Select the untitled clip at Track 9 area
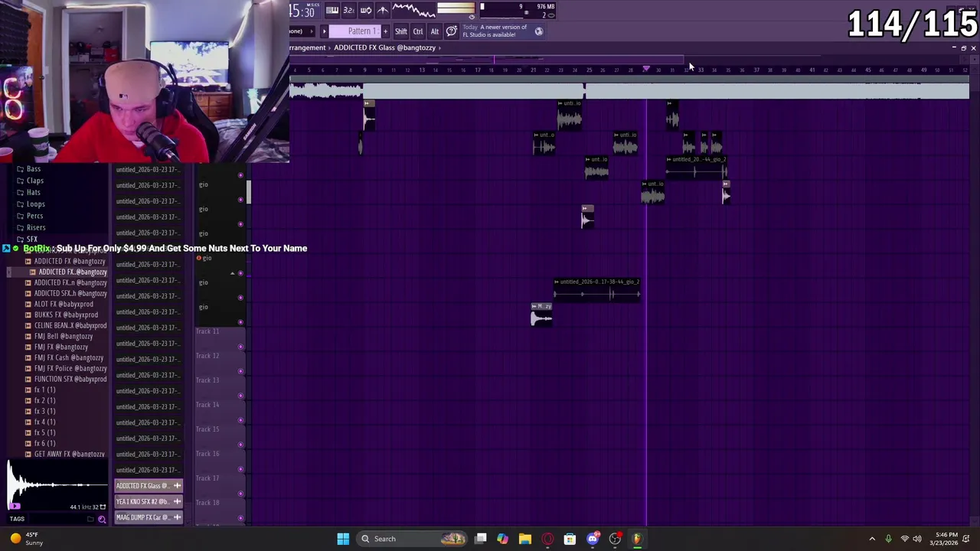This screenshot has width=980, height=551. (597, 290)
